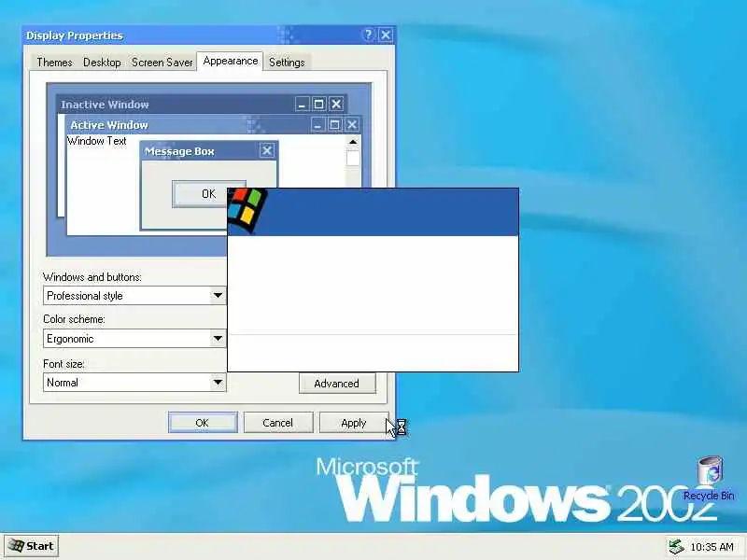747x560 pixels.
Task: Expand the Color scheme dropdown arrow
Action: point(218,339)
